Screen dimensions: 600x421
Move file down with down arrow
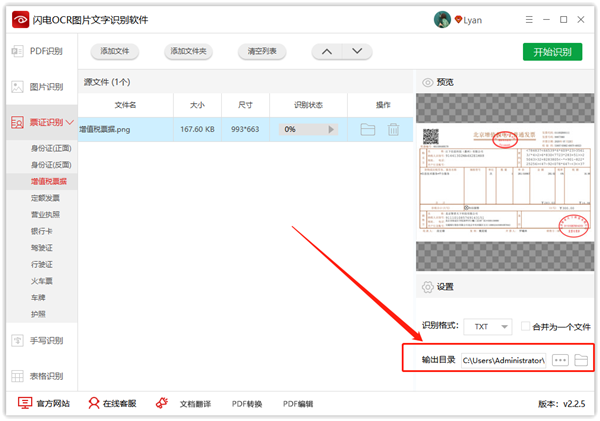[352, 52]
